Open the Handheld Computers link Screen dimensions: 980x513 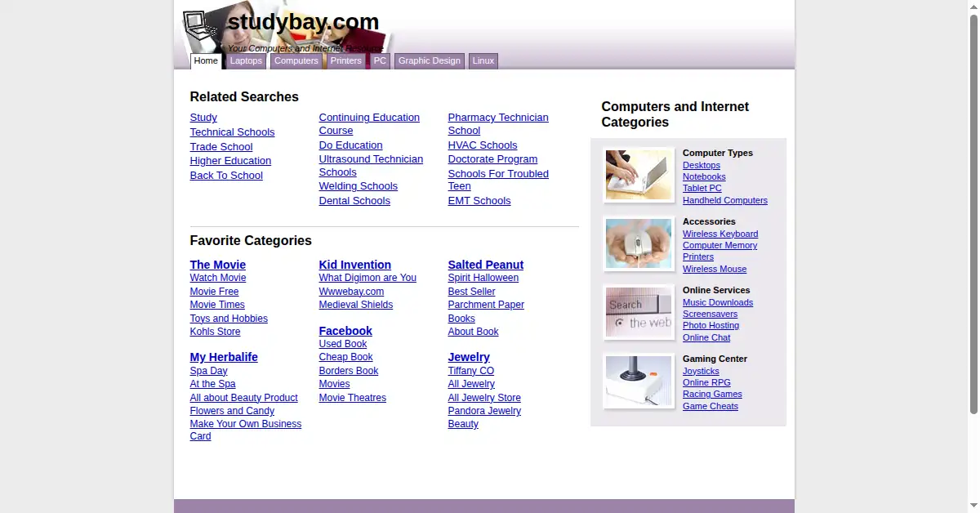click(725, 200)
